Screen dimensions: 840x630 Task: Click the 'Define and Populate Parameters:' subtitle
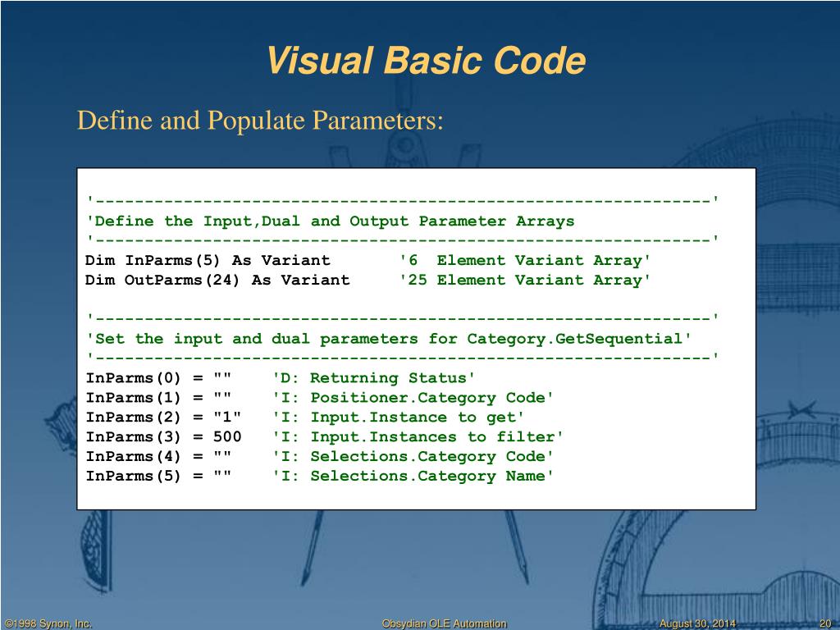260,120
